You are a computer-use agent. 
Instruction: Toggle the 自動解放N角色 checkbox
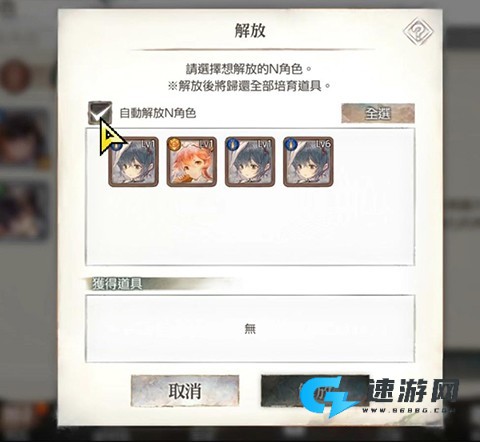[100, 113]
